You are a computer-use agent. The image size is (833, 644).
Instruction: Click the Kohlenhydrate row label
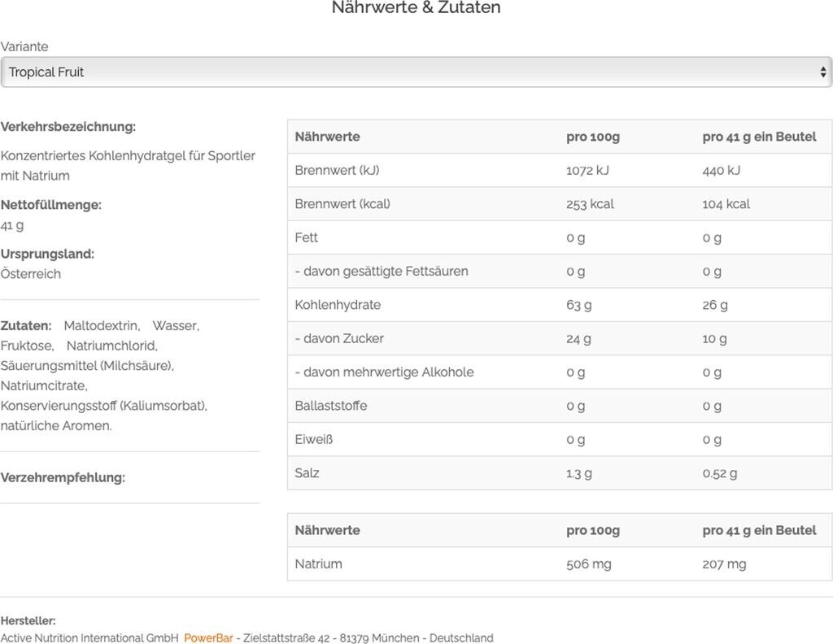pos(338,305)
